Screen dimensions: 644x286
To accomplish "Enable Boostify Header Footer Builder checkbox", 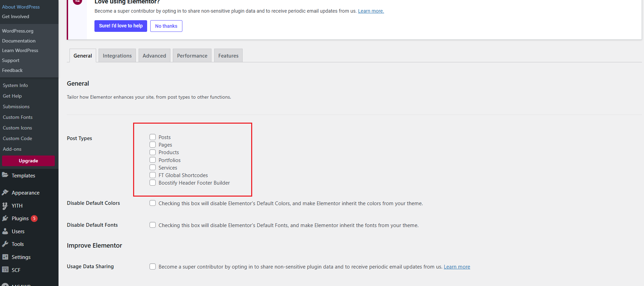I will tap(153, 183).
